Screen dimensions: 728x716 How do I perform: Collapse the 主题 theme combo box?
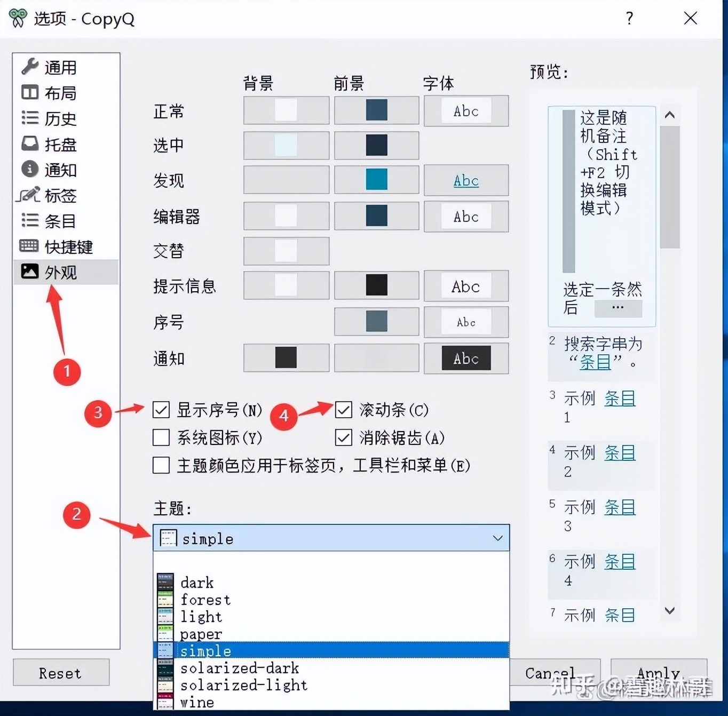pyautogui.click(x=331, y=538)
